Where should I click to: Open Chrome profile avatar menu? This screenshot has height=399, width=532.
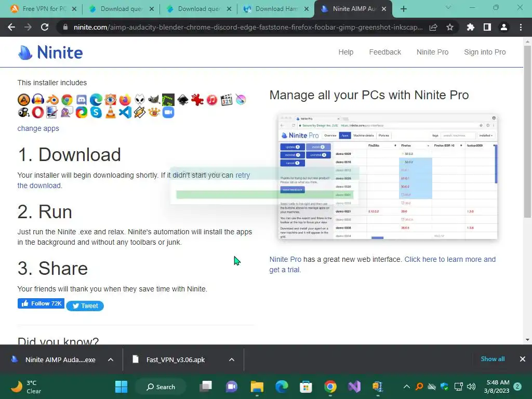(x=504, y=27)
